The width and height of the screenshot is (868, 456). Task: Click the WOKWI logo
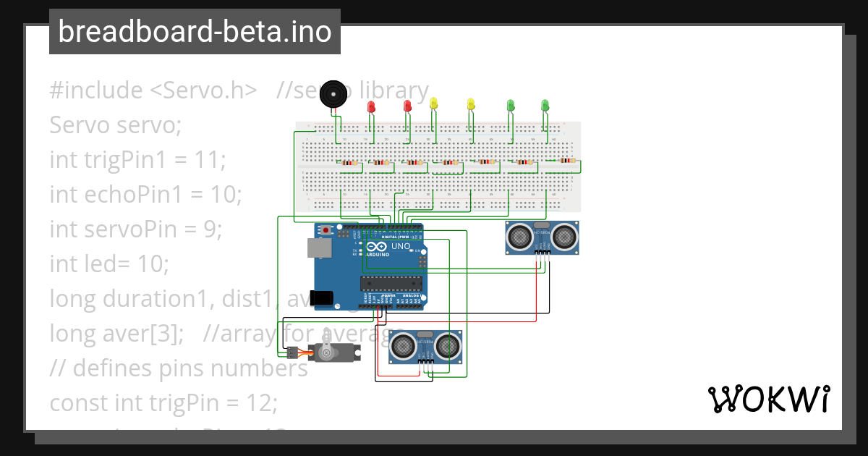click(770, 398)
